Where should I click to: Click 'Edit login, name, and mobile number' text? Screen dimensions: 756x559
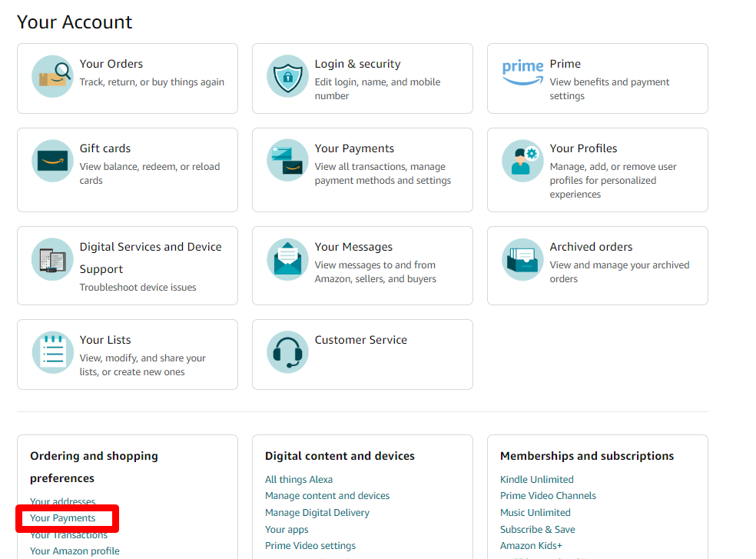coord(377,89)
